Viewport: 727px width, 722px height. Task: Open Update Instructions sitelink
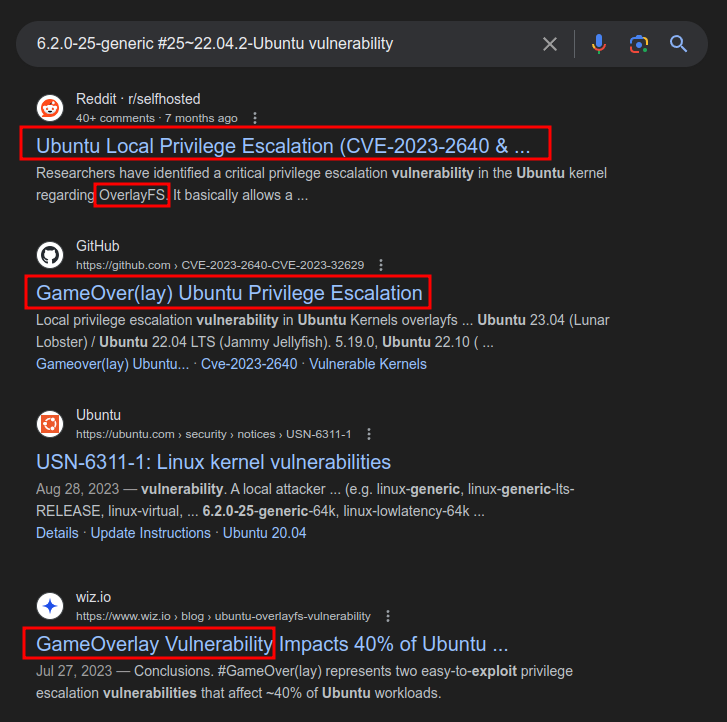click(x=150, y=533)
